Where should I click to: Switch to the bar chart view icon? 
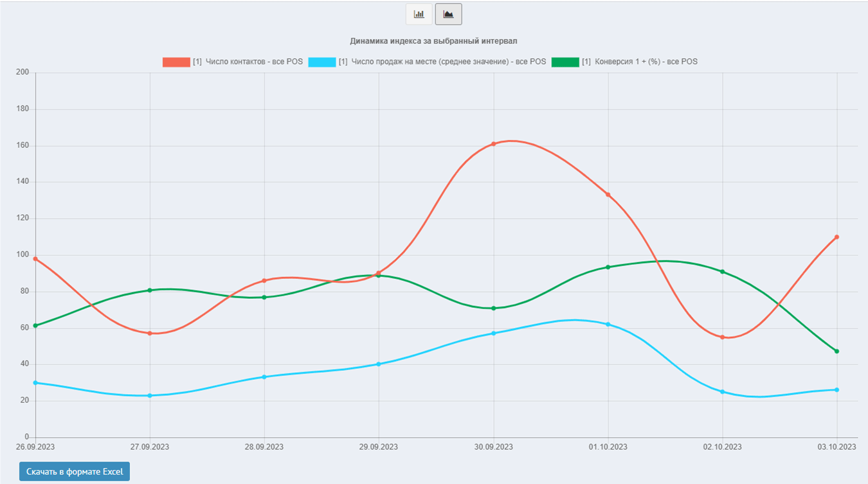[x=419, y=14]
